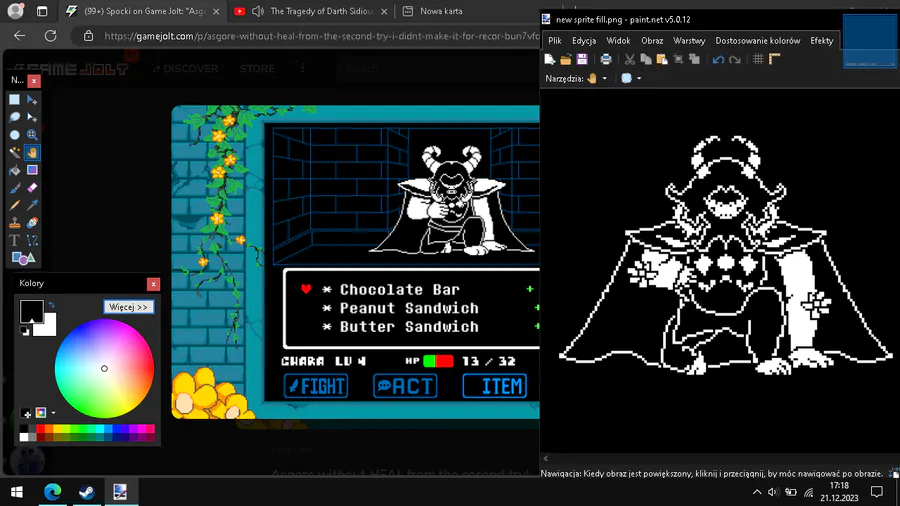Select the Move Selection tool
The height and width of the screenshot is (506, 900).
(x=32, y=118)
